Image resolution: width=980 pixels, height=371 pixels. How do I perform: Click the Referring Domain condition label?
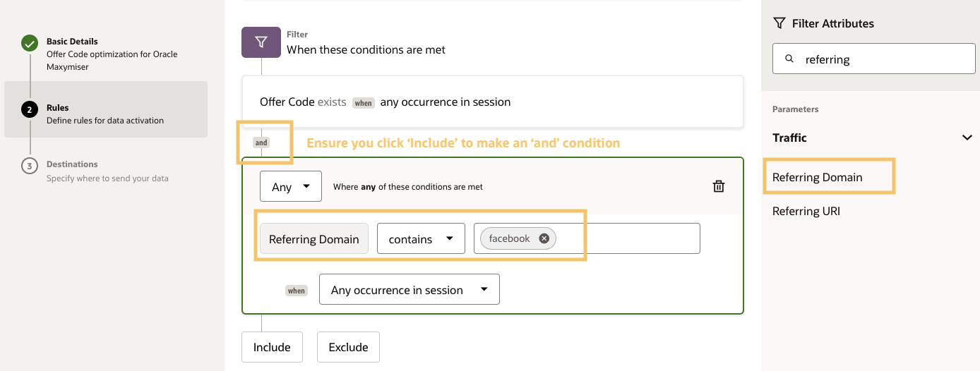pos(314,238)
